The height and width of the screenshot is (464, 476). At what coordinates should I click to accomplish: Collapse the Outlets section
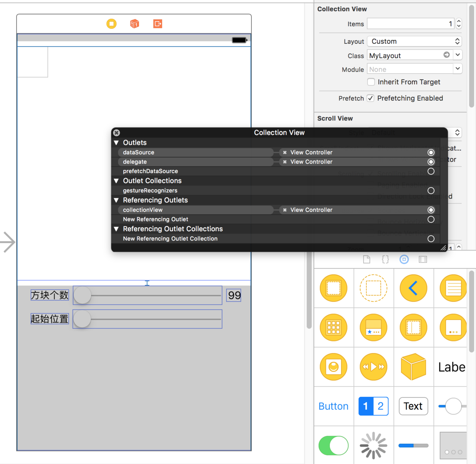[116, 143]
